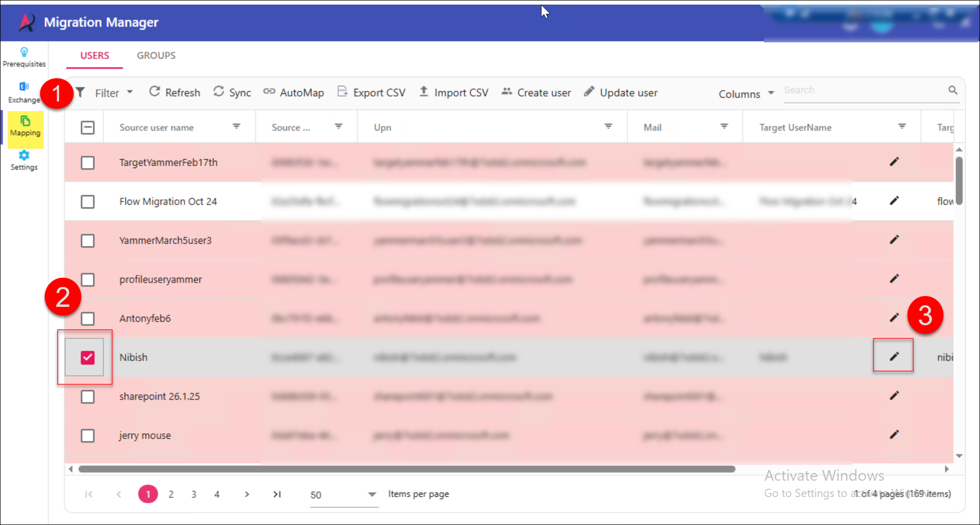Screen dimensions: 980x525
Task: Click the edit pencil in Nibish row
Action: pos(894,356)
